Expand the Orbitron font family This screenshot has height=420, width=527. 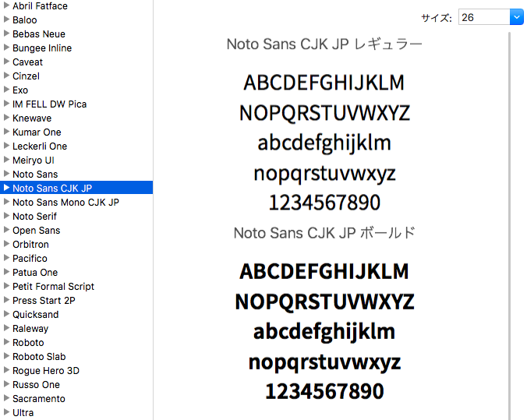(x=6, y=244)
